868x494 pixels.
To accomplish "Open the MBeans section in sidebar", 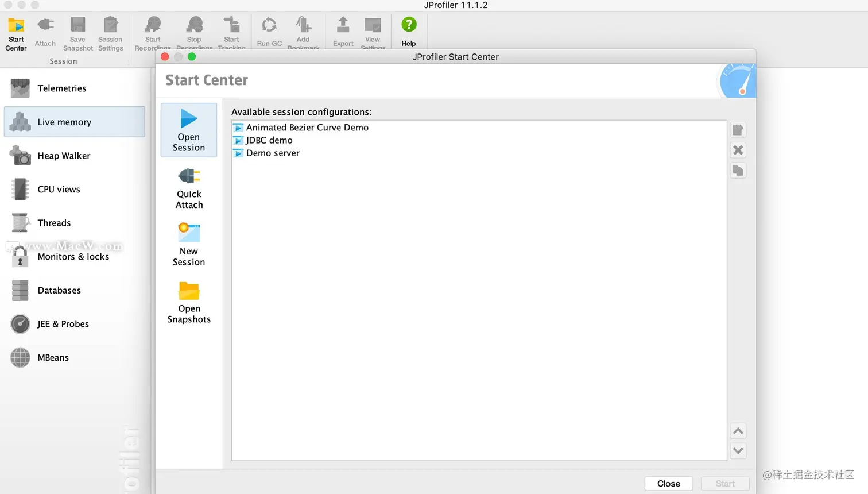I will [x=75, y=357].
